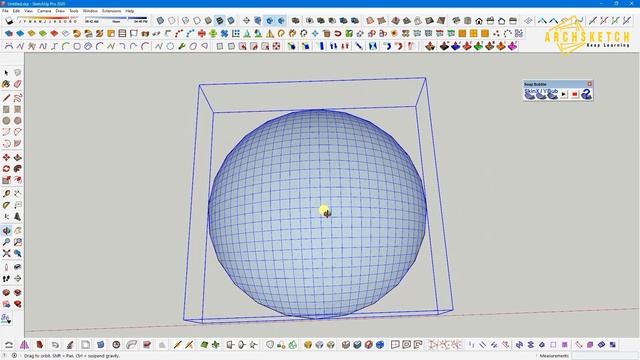Screen dimensions: 640x360
Task: Select the Push/Pull tool
Action: 18,158
